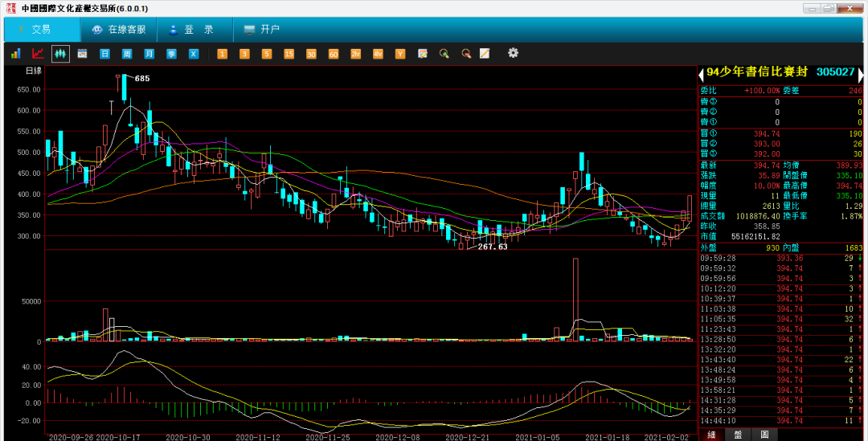The height and width of the screenshot is (441, 868).
Task: Click the 09:59:28 trade record row
Action: (x=781, y=259)
